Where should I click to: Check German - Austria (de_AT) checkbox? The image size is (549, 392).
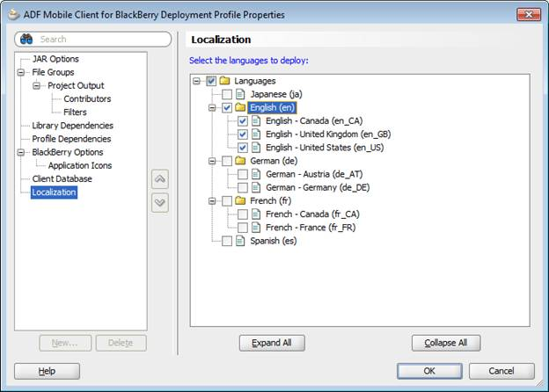coord(243,174)
